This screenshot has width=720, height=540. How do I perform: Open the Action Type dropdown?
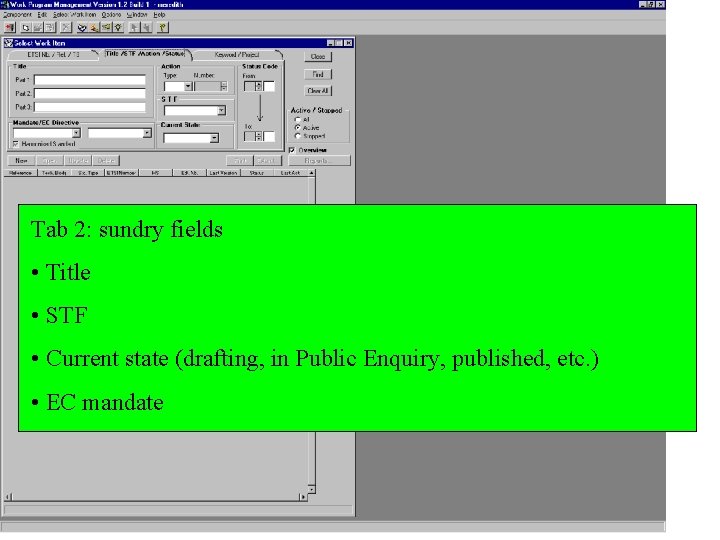click(188, 86)
